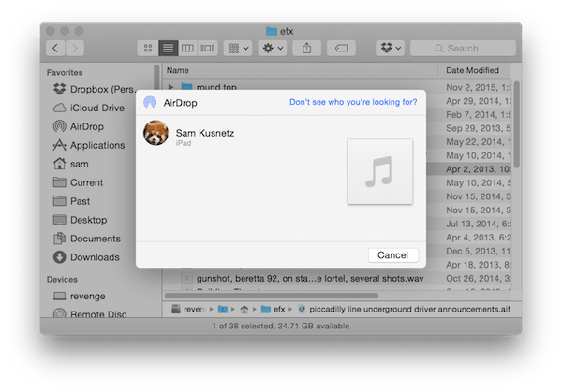Open "Don't see who you're looking for?" link
The height and width of the screenshot is (392, 562).
pyautogui.click(x=353, y=102)
